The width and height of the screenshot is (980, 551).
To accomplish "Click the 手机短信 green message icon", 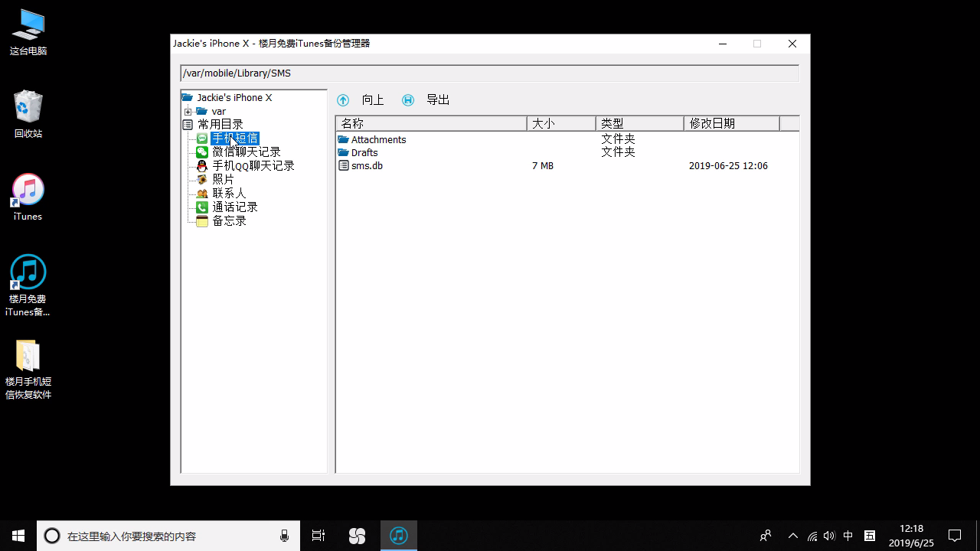I will point(202,139).
